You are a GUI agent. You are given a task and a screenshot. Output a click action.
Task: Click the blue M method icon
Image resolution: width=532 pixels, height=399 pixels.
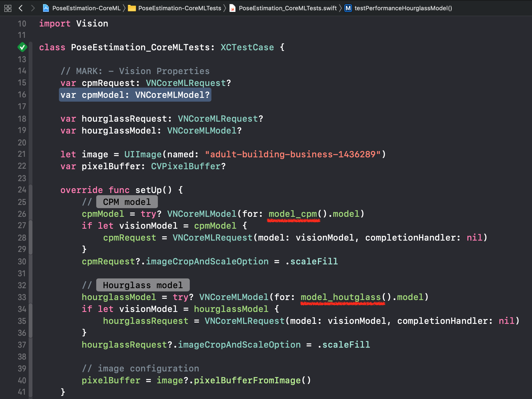348,8
